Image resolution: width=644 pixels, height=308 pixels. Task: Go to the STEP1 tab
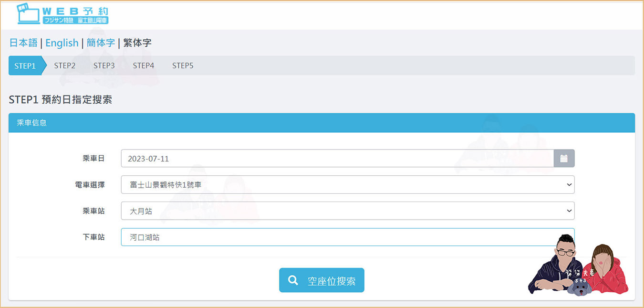point(25,66)
